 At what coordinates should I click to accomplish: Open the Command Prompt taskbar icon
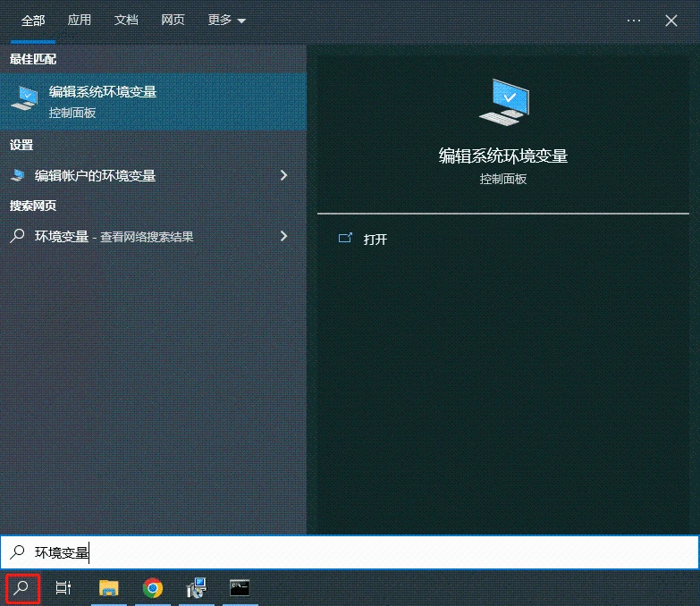point(240,588)
